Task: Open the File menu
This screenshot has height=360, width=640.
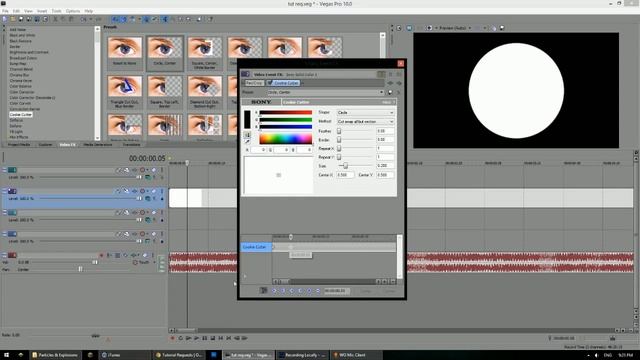Action: [x=5, y=11]
